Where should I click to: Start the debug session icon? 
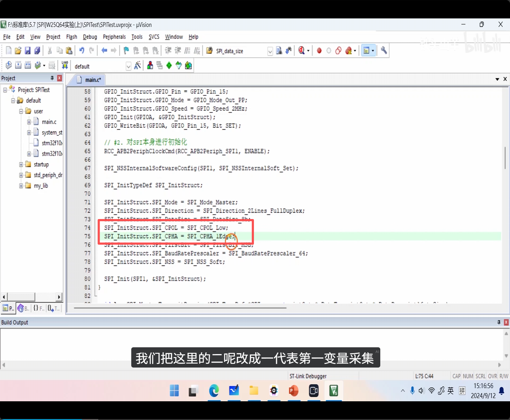click(301, 51)
